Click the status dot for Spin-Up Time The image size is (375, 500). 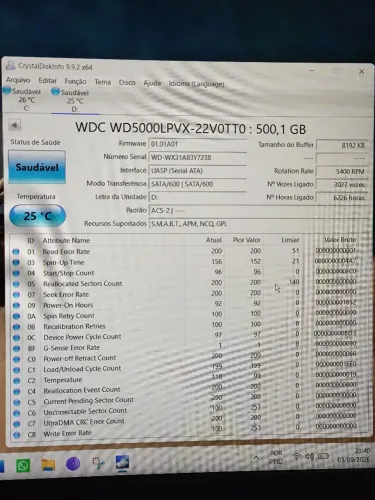[16, 262]
